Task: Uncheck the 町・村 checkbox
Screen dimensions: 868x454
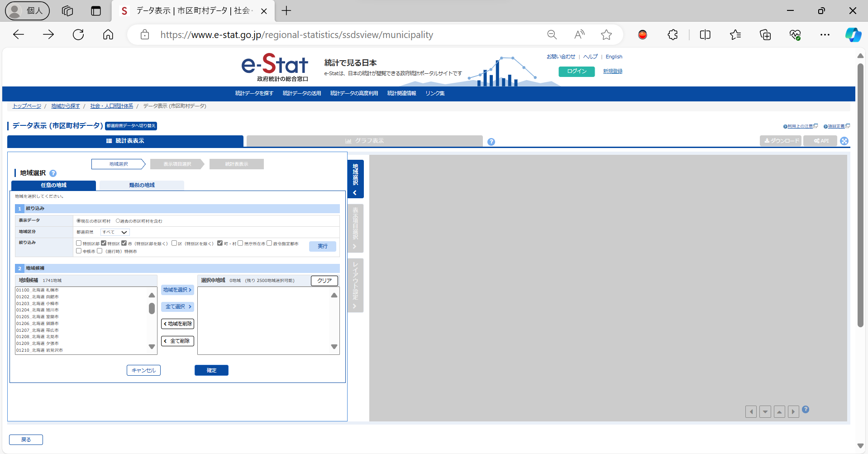Action: click(220, 243)
